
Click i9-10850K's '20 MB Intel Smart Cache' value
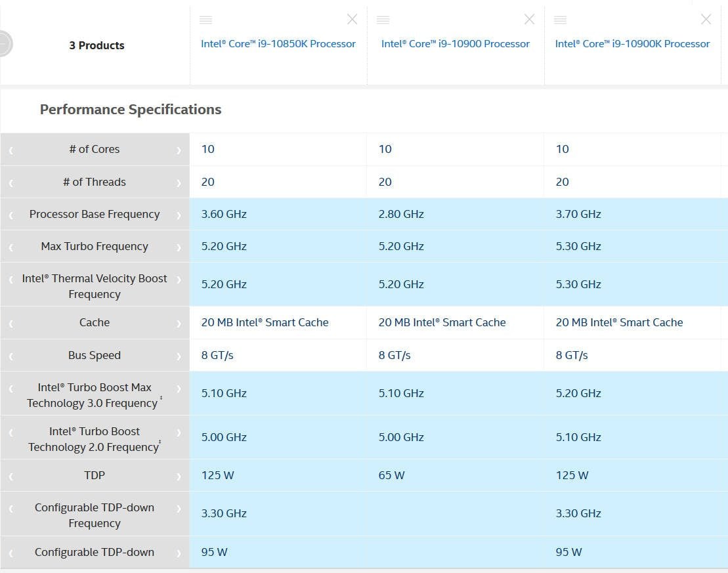coord(265,322)
